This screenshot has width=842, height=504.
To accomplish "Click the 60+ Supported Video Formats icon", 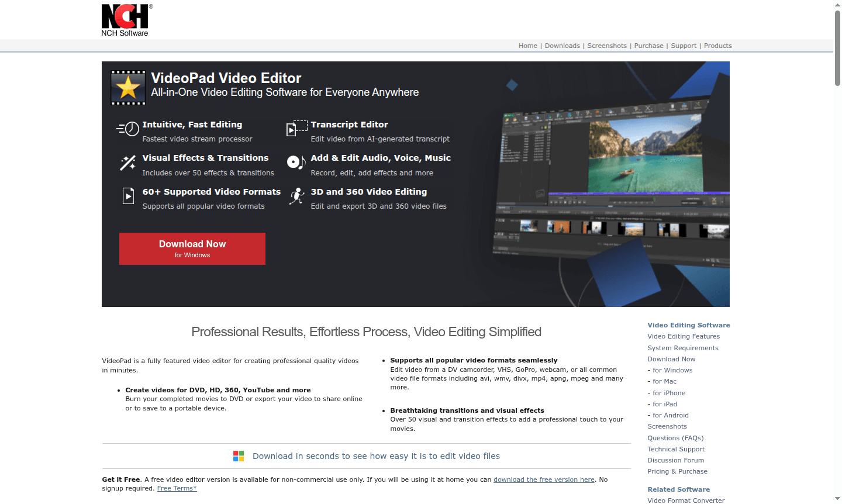I will (127, 196).
